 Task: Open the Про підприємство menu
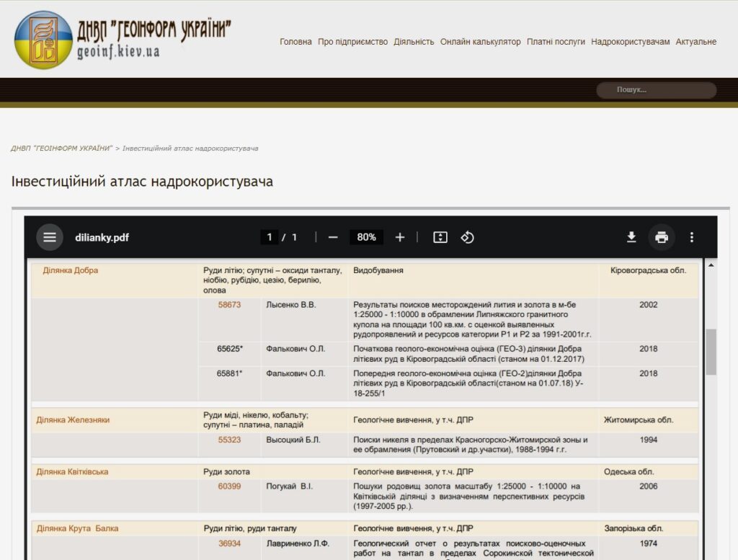click(x=352, y=42)
